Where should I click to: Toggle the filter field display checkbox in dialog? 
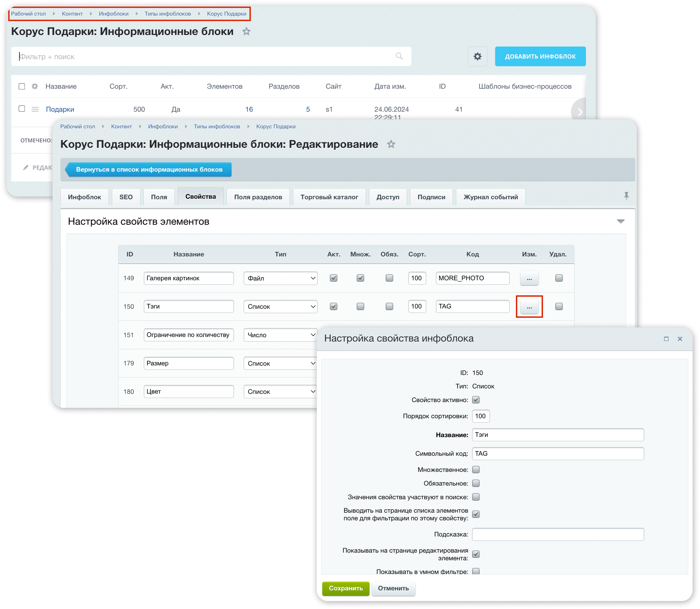(476, 514)
